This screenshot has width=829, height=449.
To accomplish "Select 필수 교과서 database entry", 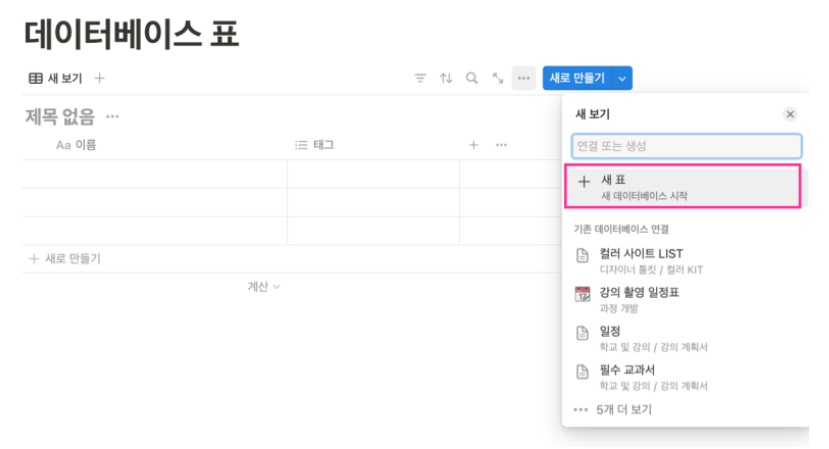I will pos(685,377).
